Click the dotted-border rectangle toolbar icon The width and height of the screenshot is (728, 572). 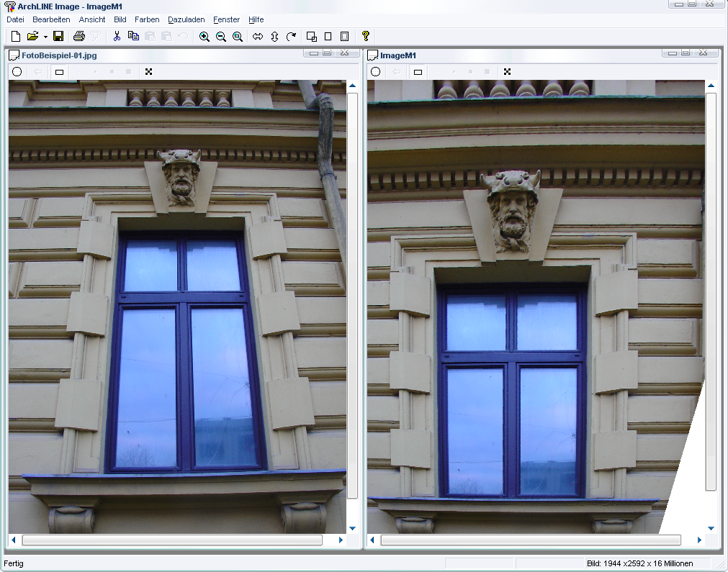tap(344, 36)
